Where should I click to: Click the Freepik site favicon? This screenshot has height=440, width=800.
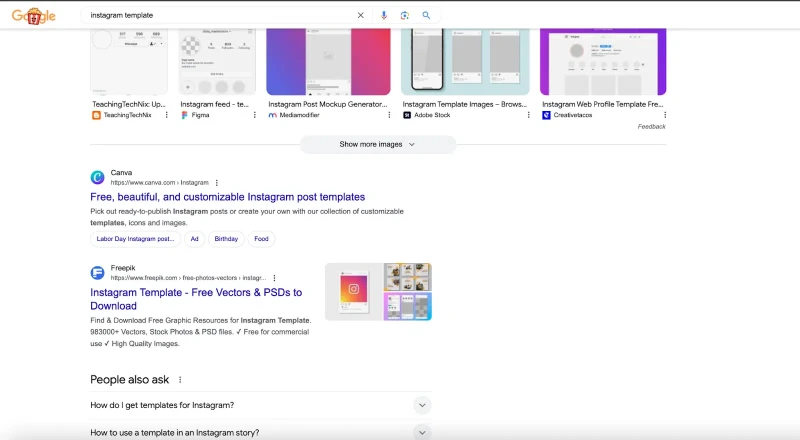pos(97,273)
